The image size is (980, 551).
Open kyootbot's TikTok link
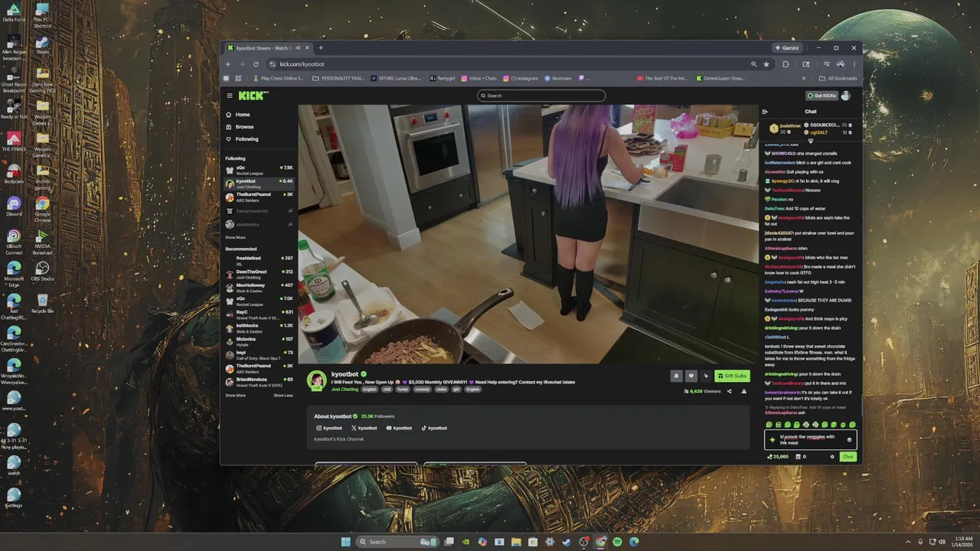pyautogui.click(x=434, y=428)
